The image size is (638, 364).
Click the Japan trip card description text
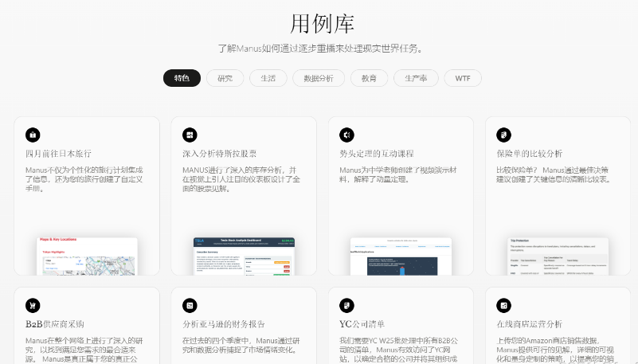pyautogui.click(x=84, y=179)
